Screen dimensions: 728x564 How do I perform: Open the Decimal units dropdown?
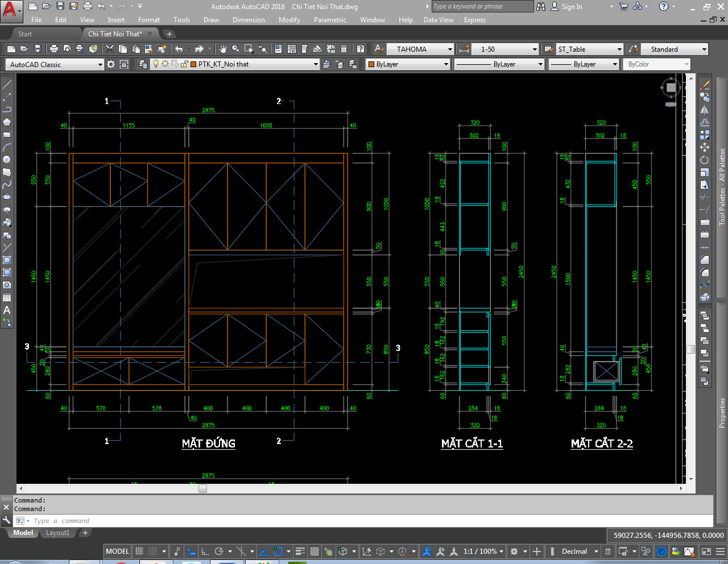pyautogui.click(x=597, y=551)
